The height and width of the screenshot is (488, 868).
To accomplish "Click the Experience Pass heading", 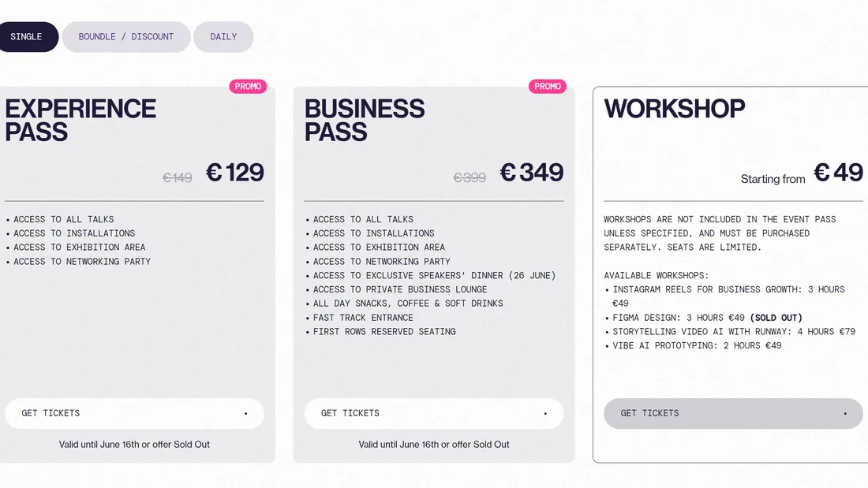I will (x=80, y=120).
